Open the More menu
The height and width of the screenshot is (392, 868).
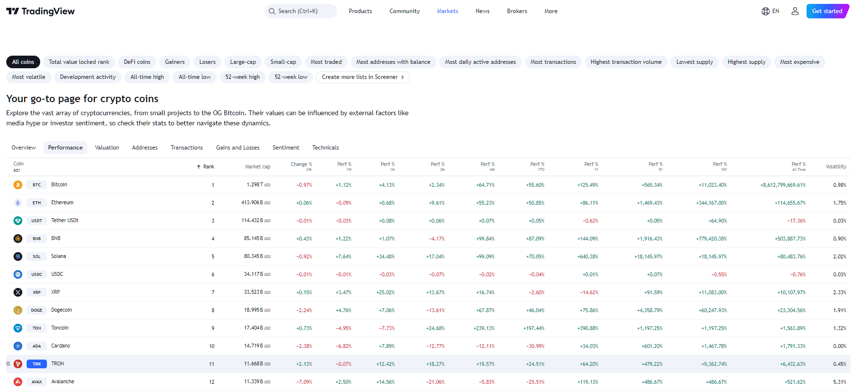551,11
